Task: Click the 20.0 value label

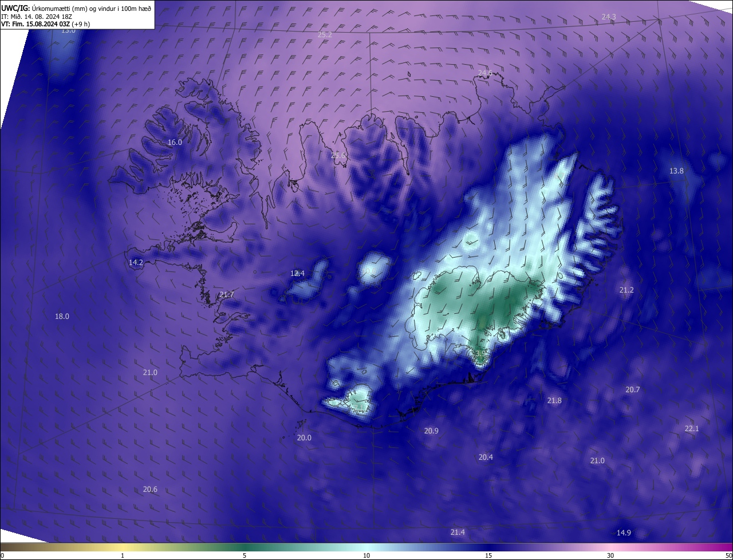Action: 304,438
